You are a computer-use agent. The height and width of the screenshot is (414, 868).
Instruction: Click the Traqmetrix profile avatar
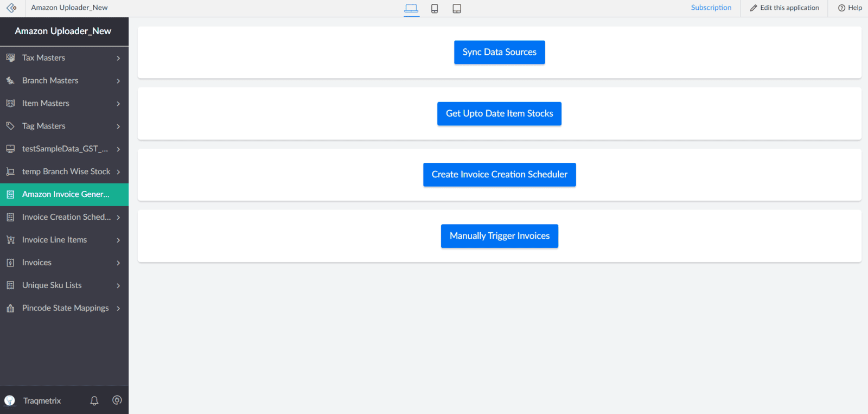click(10, 400)
